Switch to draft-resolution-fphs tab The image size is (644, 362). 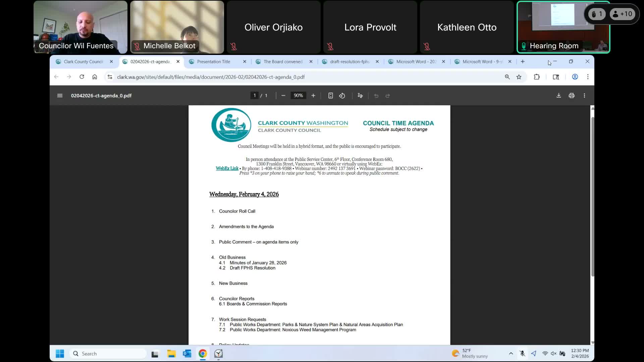[x=350, y=62]
